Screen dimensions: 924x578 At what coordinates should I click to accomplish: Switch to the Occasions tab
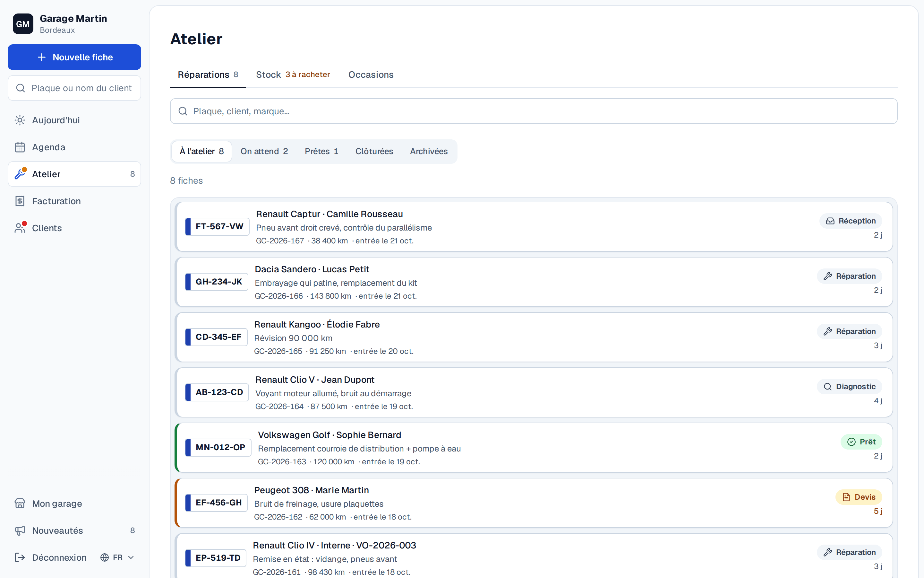[x=371, y=74]
